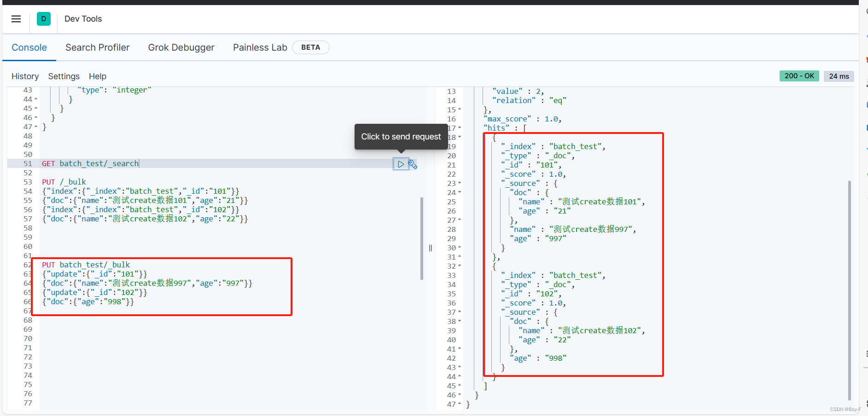Viewport: 868px width, 416px height.
Task: Click the green D space avatar
Action: click(x=44, y=19)
